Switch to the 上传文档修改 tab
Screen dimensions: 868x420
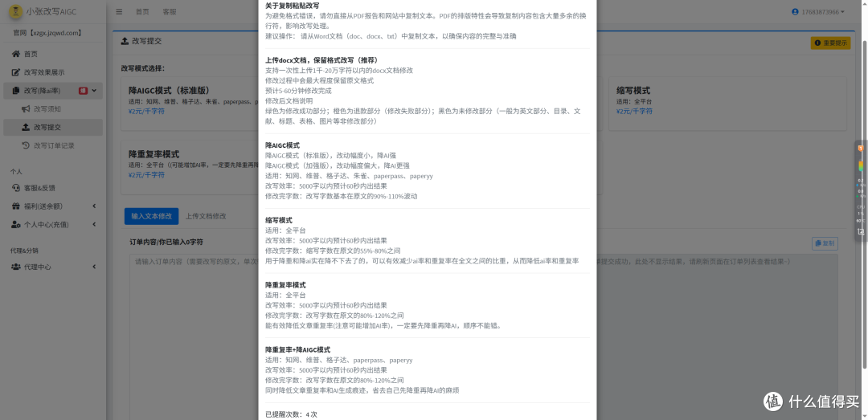pyautogui.click(x=206, y=216)
